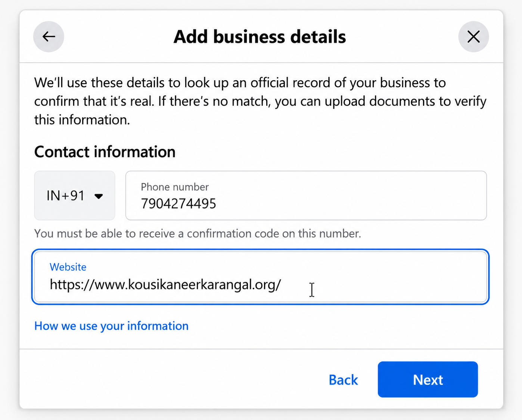Close the Add business details dialog

(473, 37)
